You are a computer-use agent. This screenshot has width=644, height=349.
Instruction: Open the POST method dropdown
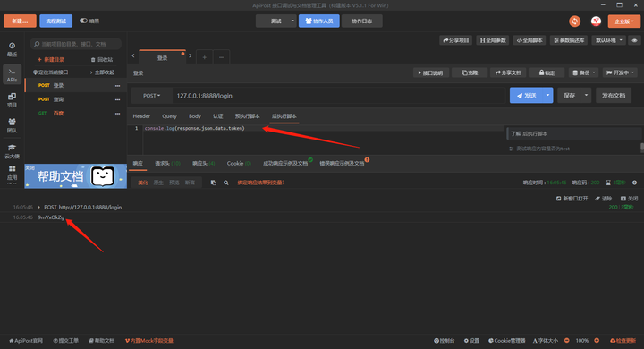pos(151,96)
